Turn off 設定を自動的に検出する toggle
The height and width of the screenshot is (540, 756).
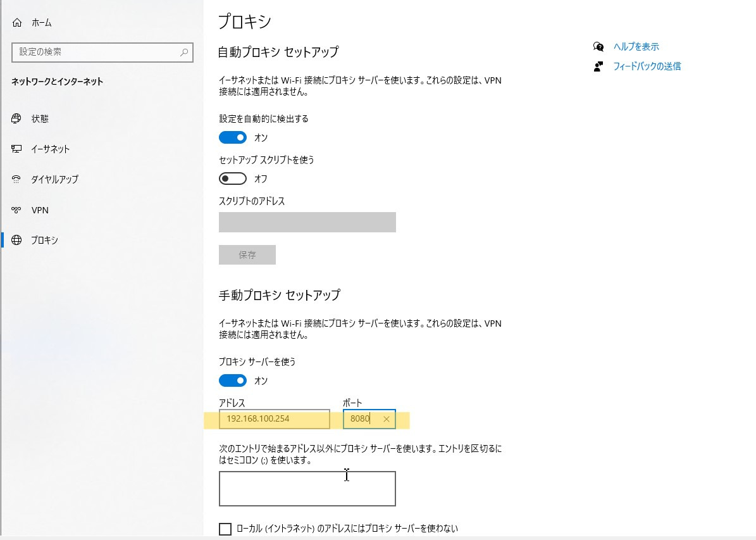point(233,137)
